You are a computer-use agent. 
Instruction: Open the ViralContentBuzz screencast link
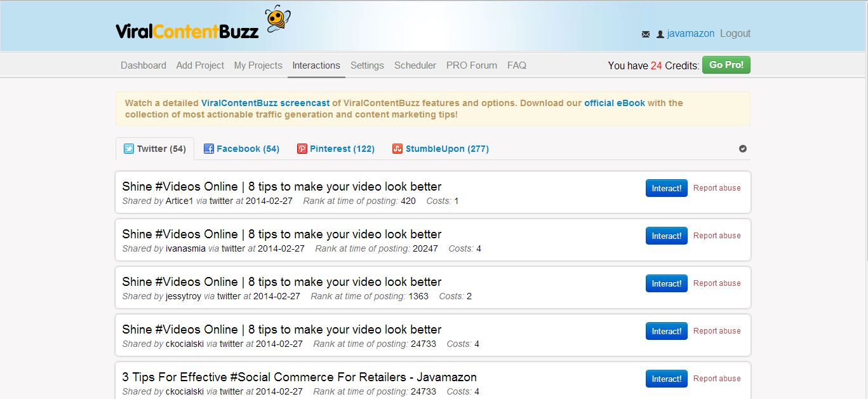[x=265, y=103]
